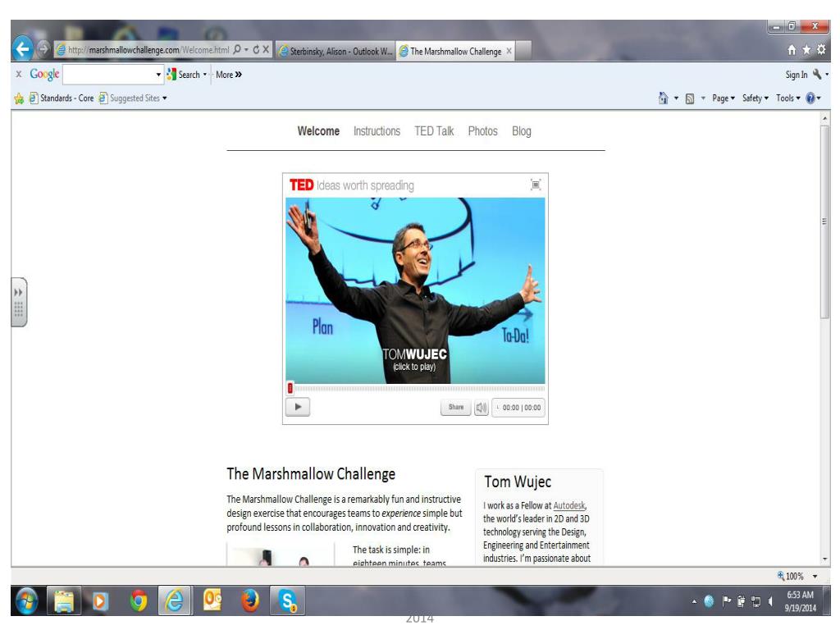The width and height of the screenshot is (840, 630).
Task: Open the gear settings icon
Action: click(x=821, y=50)
